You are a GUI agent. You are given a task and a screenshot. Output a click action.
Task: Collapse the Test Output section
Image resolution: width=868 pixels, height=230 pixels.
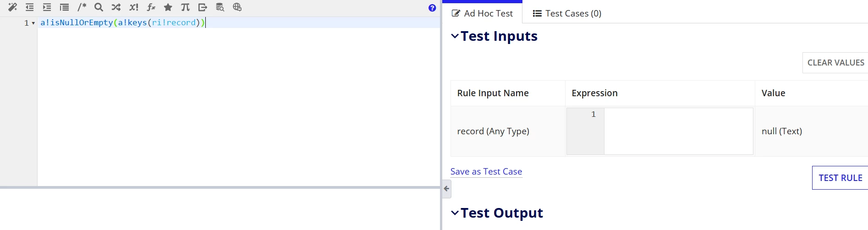point(455,213)
